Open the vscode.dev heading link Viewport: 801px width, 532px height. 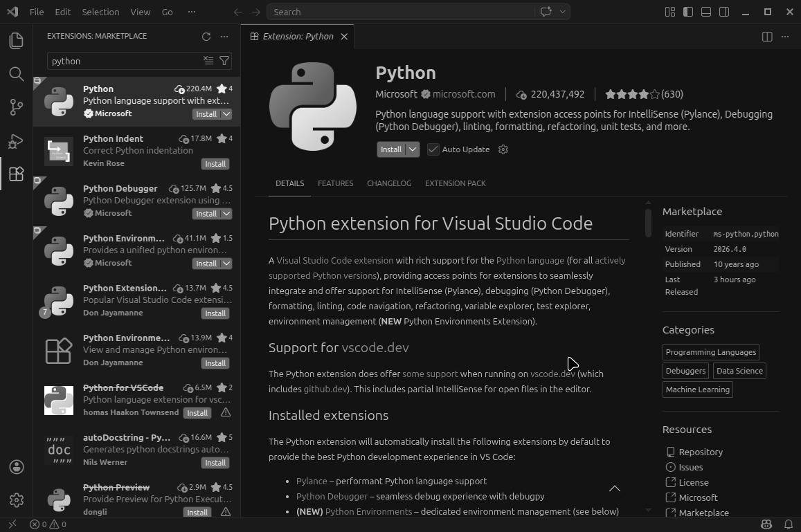(375, 348)
